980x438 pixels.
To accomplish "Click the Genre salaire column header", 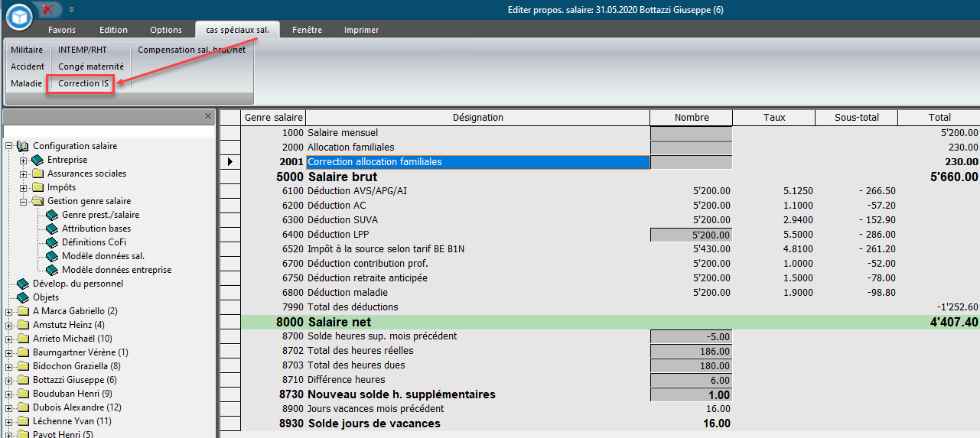I will [x=274, y=118].
